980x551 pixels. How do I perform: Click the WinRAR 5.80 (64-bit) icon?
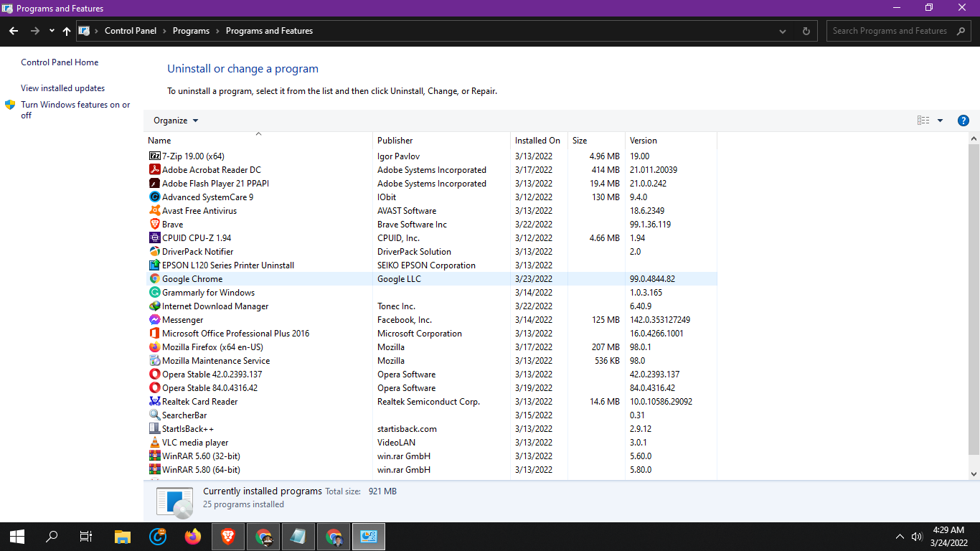pyautogui.click(x=154, y=469)
